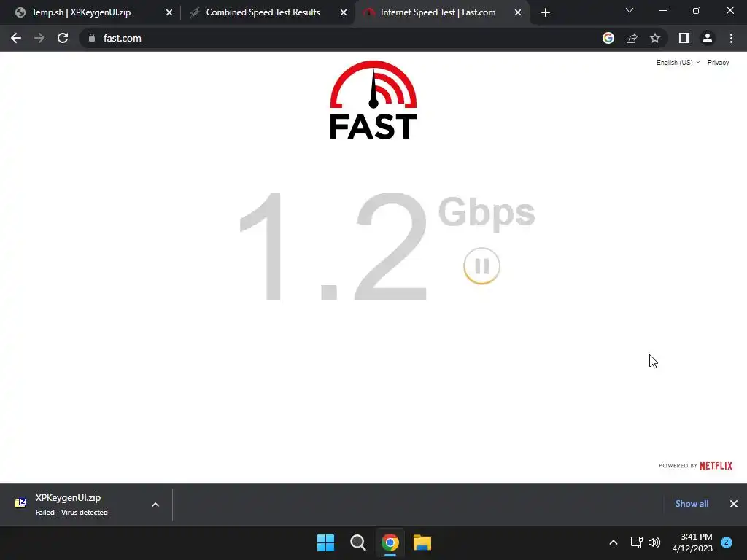Close the downloads bar
Screen dimensions: 747x560
click(x=734, y=504)
